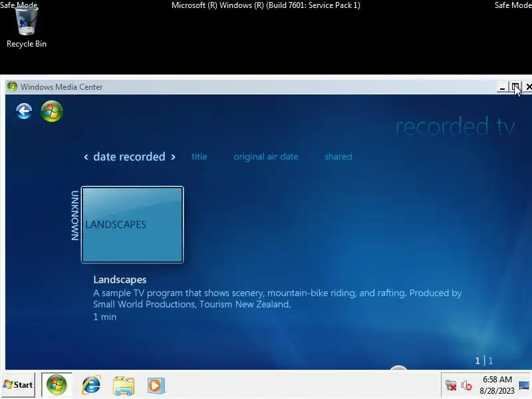The height and width of the screenshot is (399, 532).
Task: Close the Windows Media Center window
Action: [x=528, y=88]
